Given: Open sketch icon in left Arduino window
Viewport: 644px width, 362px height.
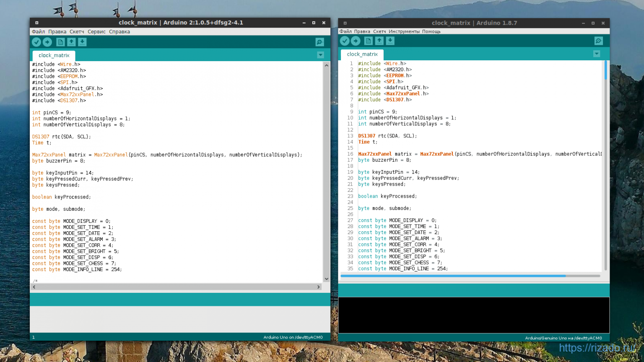Looking at the screenshot, I should coord(71,42).
